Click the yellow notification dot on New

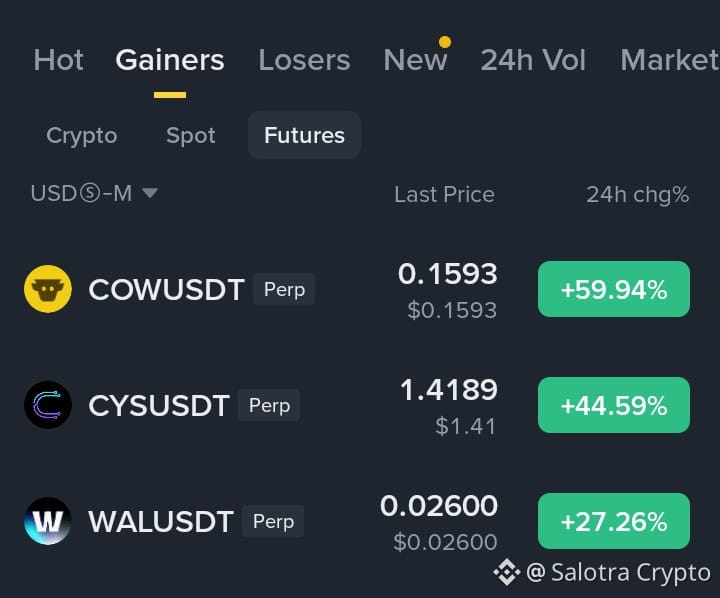(x=444, y=42)
